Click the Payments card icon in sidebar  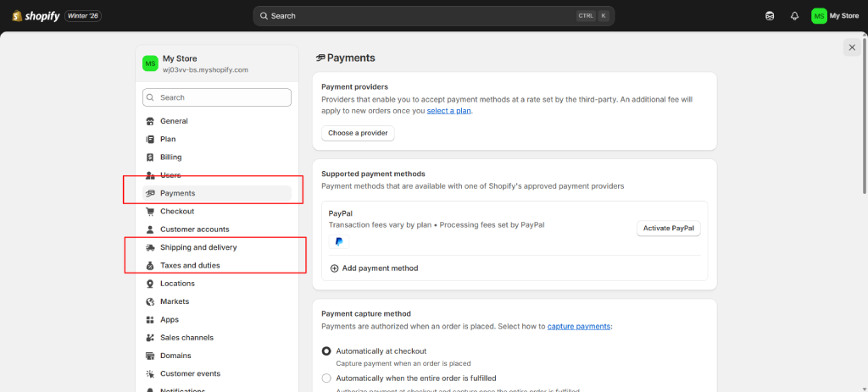tap(149, 194)
